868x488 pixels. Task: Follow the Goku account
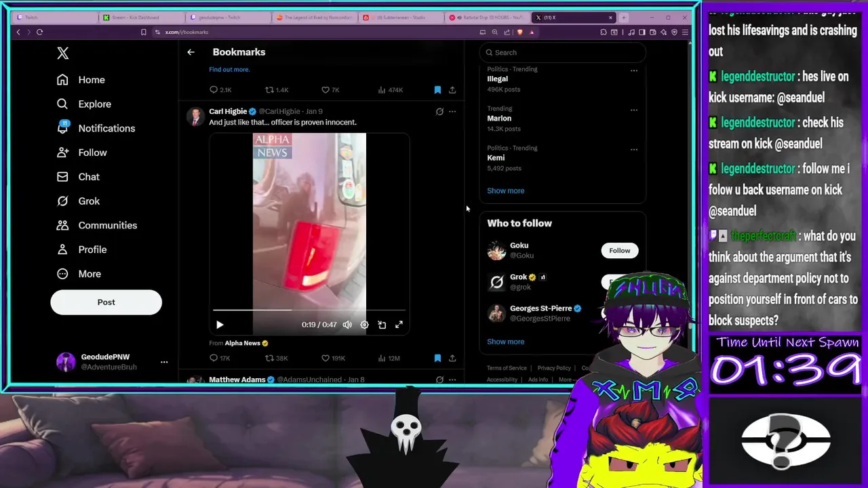(619, 251)
